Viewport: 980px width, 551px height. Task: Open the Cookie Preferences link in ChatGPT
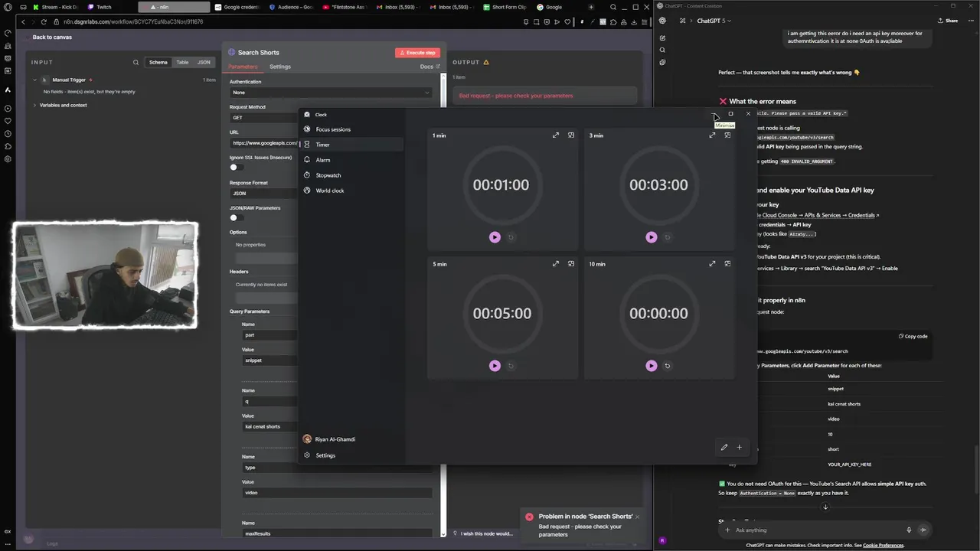(884, 545)
